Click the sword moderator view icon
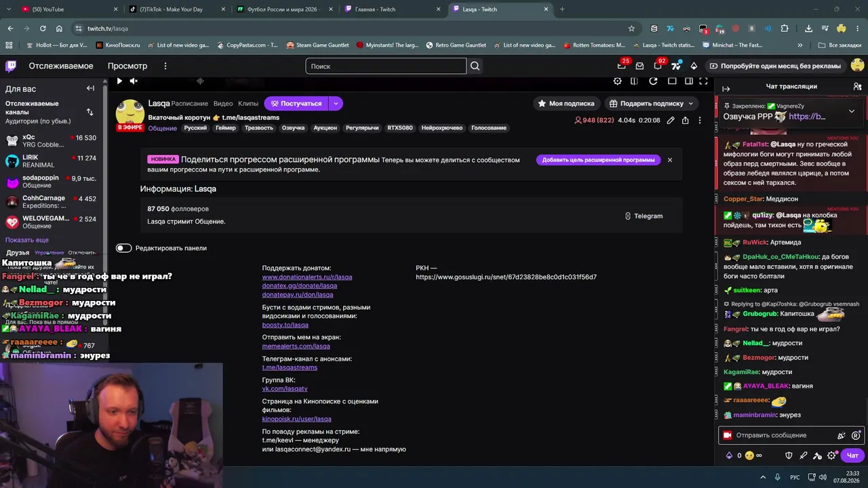This screenshot has height=488, width=868. [803, 455]
